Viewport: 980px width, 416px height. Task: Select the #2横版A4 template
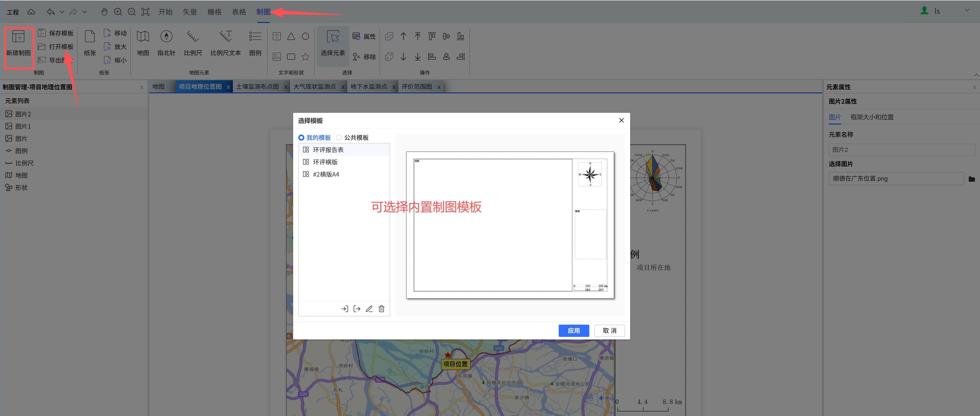[x=344, y=174]
